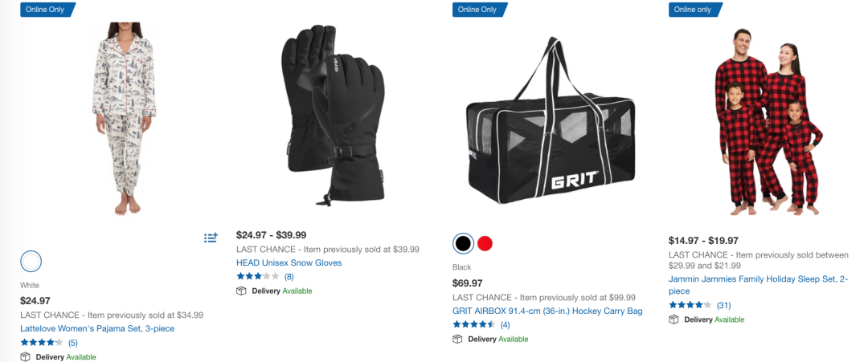This screenshot has height=362, width=868.
Task: Click delivery box icon under HEAD Snow Gloves
Action: [241, 291]
